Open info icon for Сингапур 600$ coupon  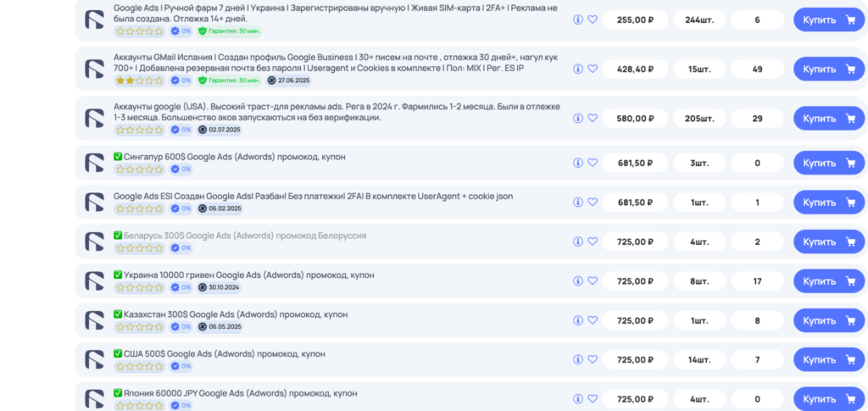578,163
